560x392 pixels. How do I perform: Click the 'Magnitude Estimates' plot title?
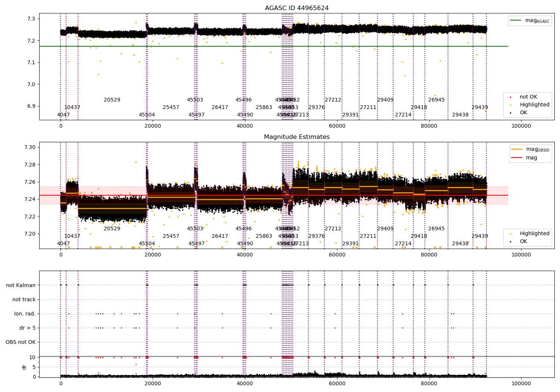click(x=297, y=137)
